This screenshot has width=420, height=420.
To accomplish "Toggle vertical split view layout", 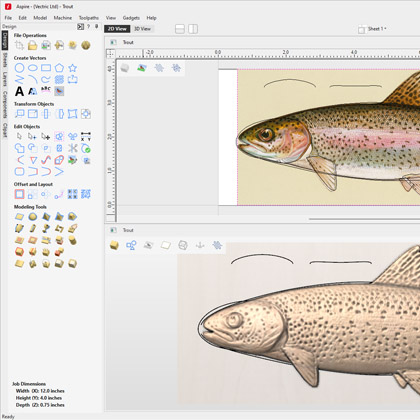I will 193,29.
